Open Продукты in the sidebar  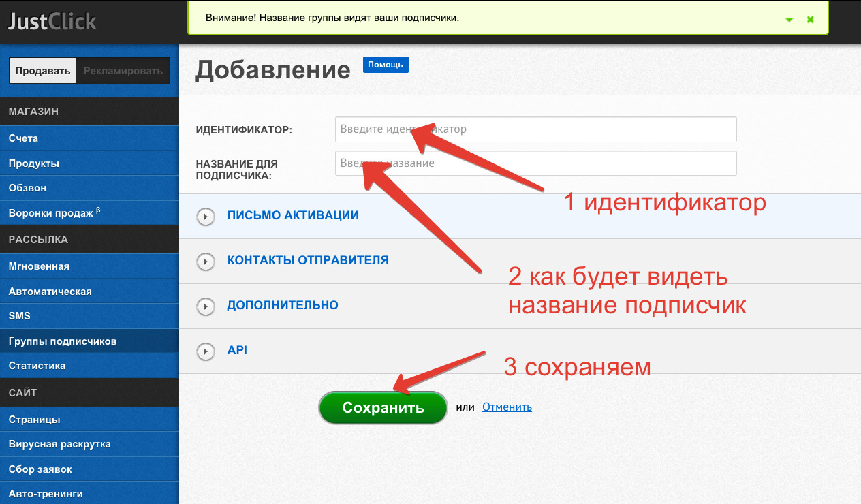(89, 163)
